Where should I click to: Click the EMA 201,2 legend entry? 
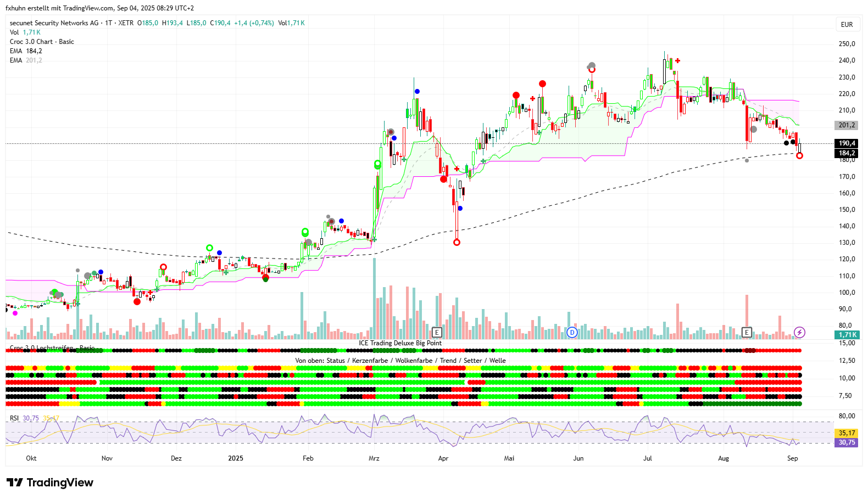coord(26,60)
